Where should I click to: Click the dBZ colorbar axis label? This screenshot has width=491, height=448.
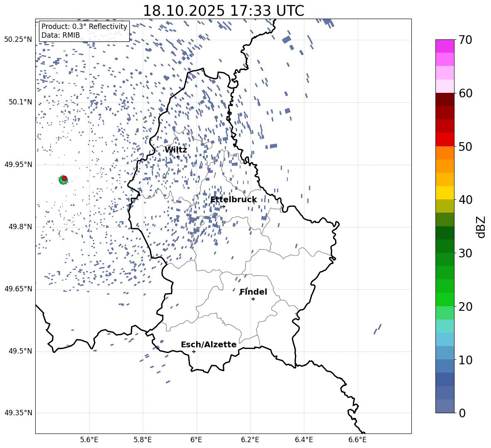tap(481, 227)
